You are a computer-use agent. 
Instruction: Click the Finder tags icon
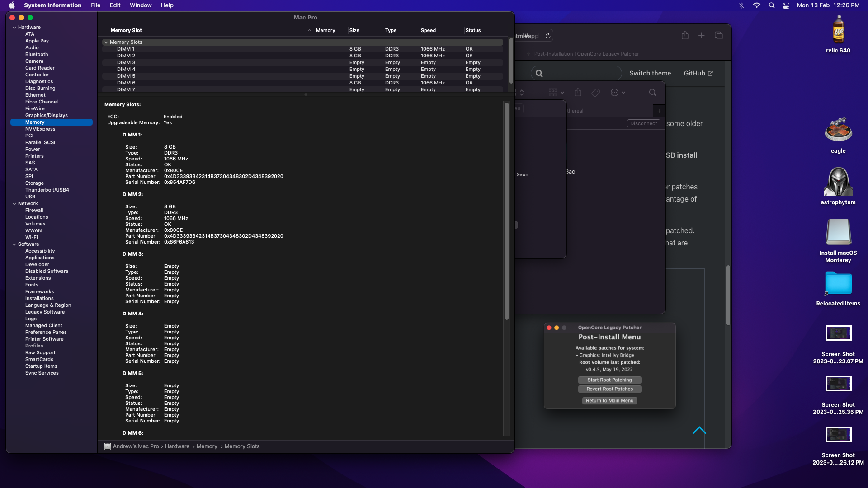[595, 93]
